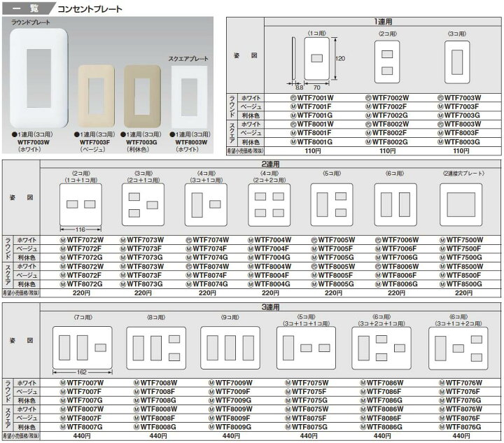Click model number WTF8500G
504x443 pixels.
[x=464, y=284]
